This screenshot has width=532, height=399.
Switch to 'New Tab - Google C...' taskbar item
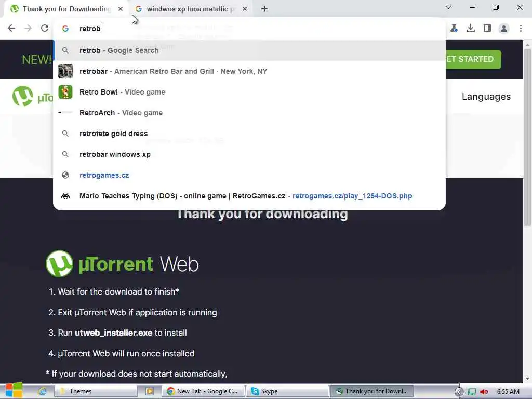tap(203, 391)
